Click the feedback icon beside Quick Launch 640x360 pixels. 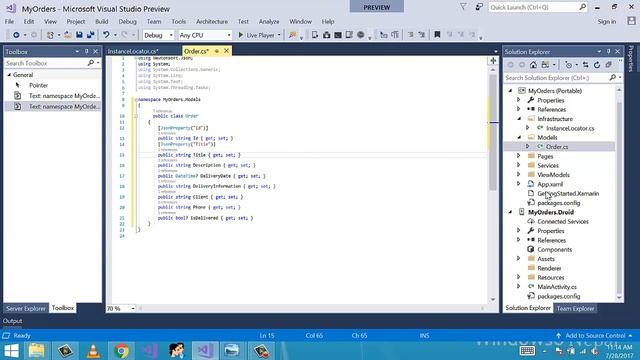(x=478, y=7)
